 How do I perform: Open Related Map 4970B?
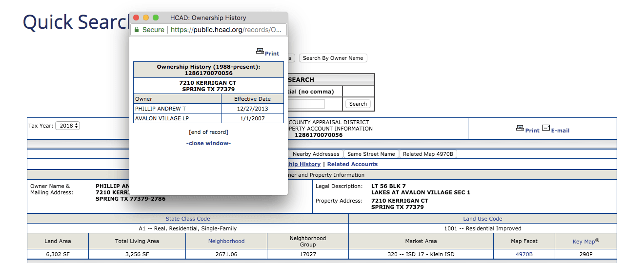pos(428,154)
